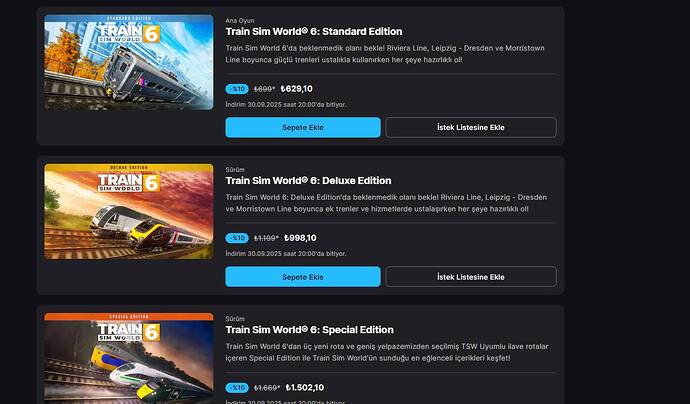This screenshot has width=690, height=404.
Task: Open Train Sim World 6: Standard Edition title
Action: [x=314, y=32]
